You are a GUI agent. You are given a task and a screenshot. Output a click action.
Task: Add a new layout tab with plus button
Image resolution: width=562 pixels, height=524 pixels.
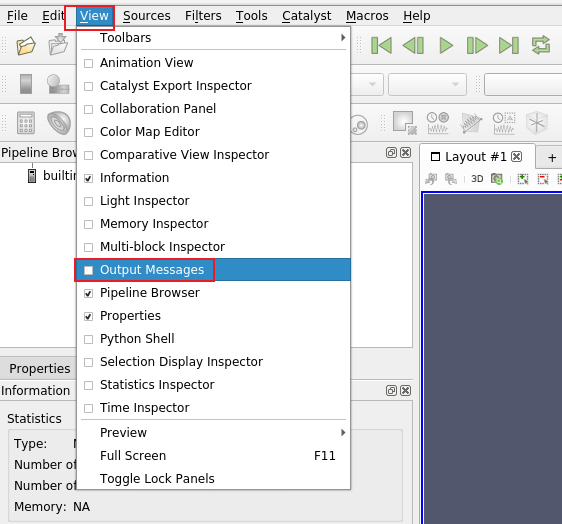click(x=552, y=157)
